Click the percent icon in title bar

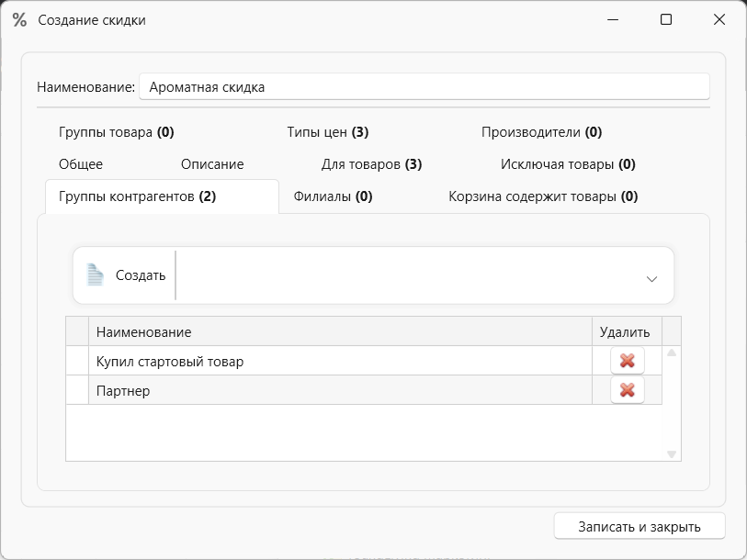[19, 19]
